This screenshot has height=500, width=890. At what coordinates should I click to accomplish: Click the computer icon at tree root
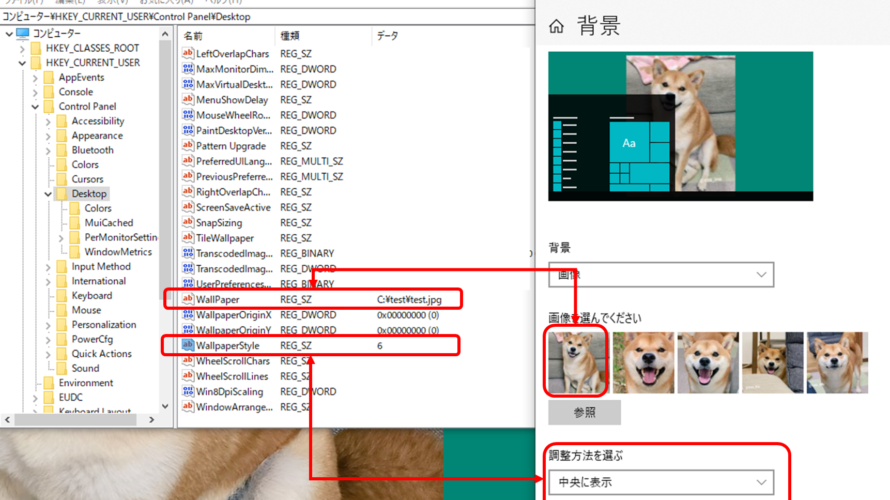23,33
